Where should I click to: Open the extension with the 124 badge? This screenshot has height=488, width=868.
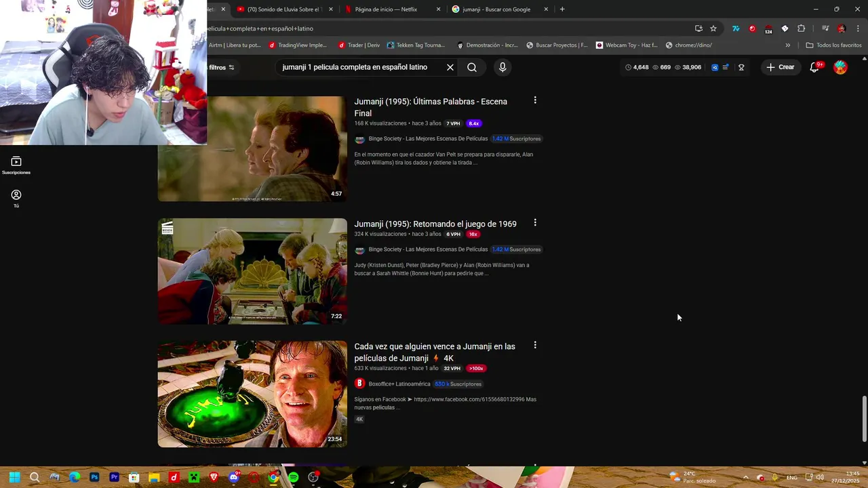point(768,28)
